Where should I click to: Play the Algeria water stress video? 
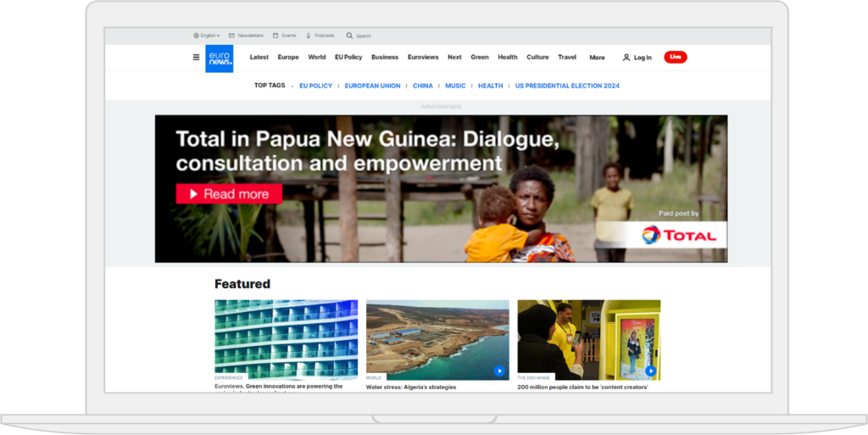[x=499, y=371]
